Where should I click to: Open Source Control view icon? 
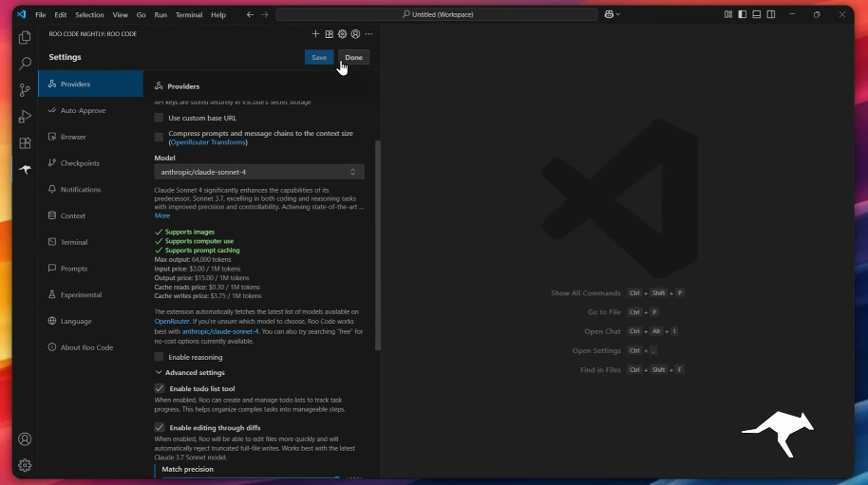pos(25,90)
